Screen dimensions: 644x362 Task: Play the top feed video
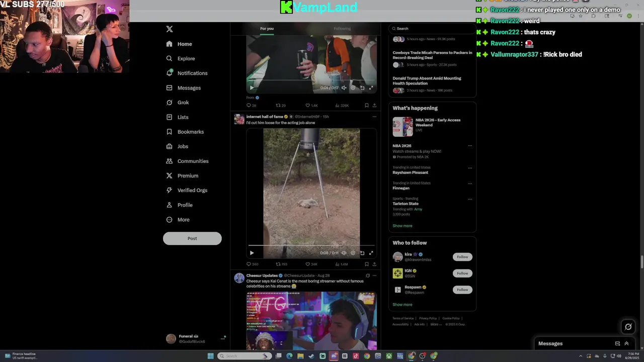coord(252,88)
